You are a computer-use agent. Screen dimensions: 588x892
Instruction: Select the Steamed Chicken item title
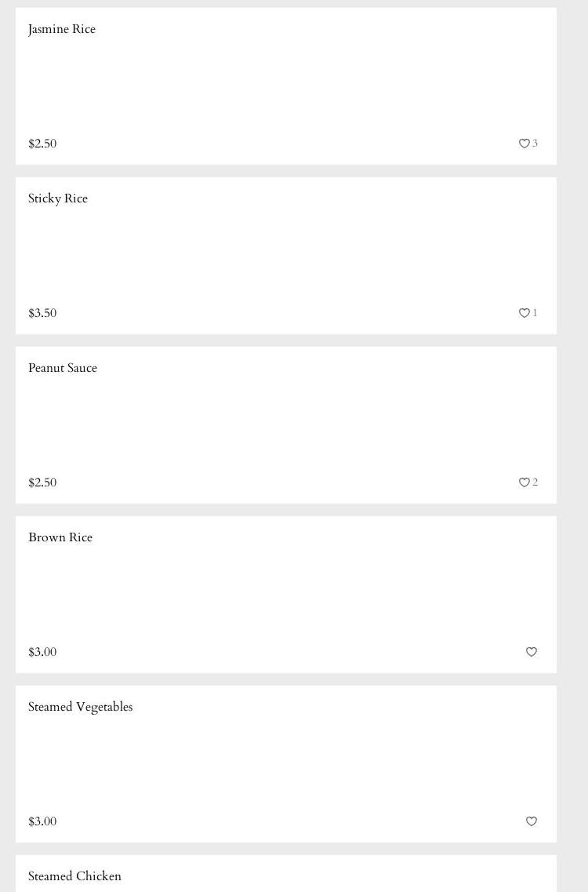74,876
